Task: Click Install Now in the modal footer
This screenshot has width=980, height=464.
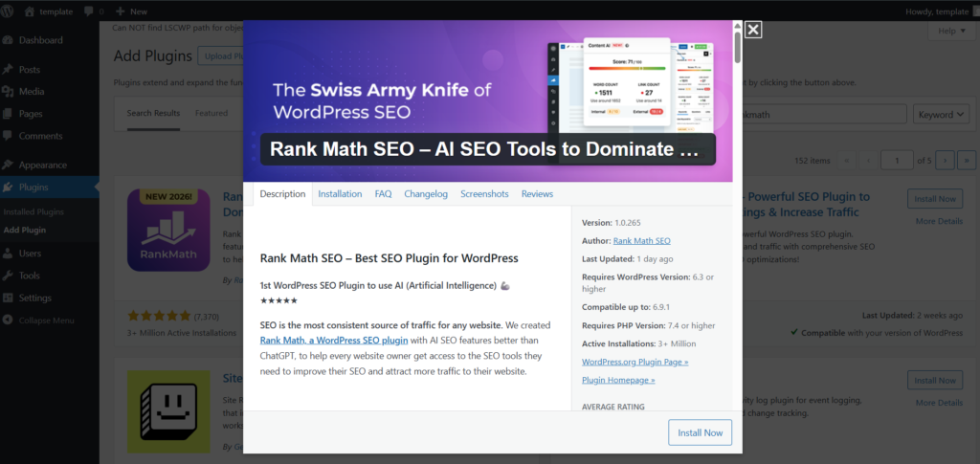Action: pos(700,432)
